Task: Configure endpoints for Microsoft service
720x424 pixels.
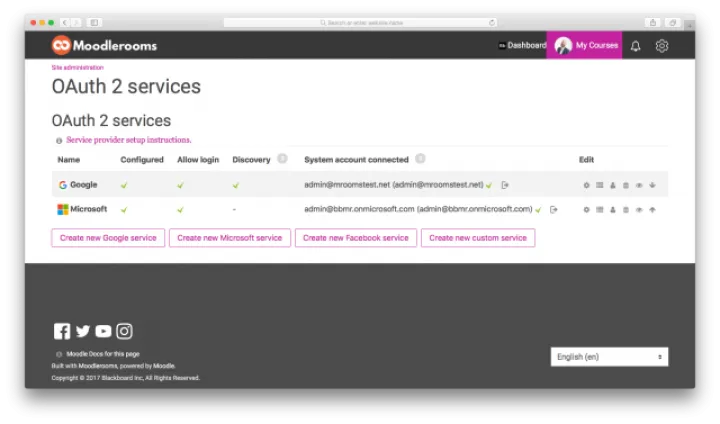Action: [x=600, y=209]
